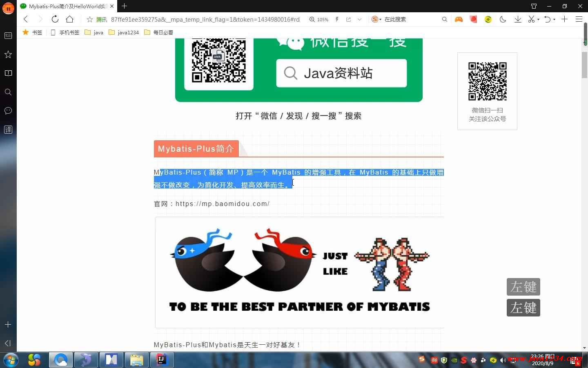The height and width of the screenshot is (368, 588).
Task: Click the magnifier search button
Action: pos(445,19)
